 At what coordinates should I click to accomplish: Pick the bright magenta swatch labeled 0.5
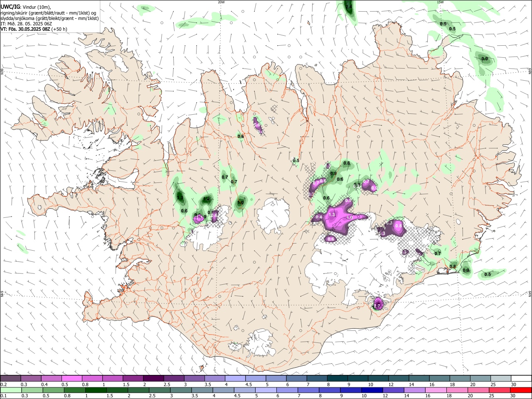(71, 378)
